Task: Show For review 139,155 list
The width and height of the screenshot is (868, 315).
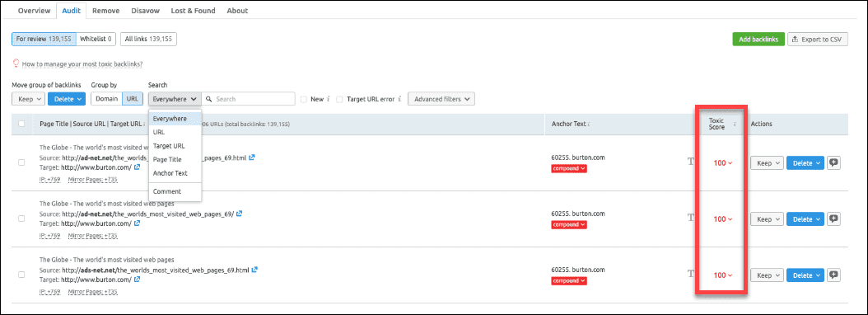Action: click(44, 39)
